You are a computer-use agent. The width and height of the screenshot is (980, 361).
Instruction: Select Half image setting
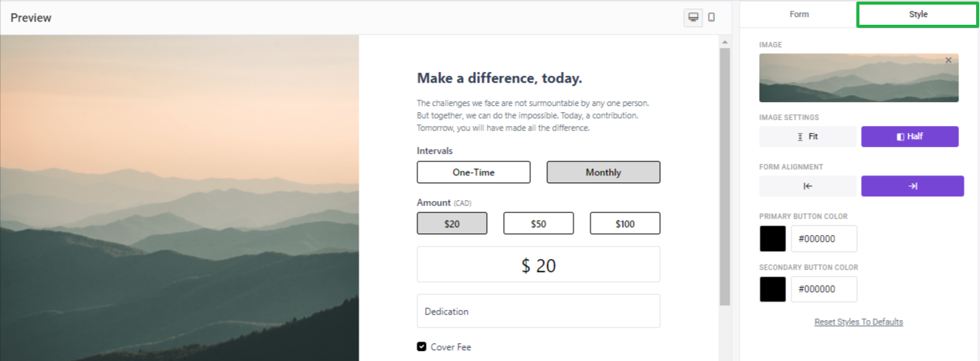point(910,137)
